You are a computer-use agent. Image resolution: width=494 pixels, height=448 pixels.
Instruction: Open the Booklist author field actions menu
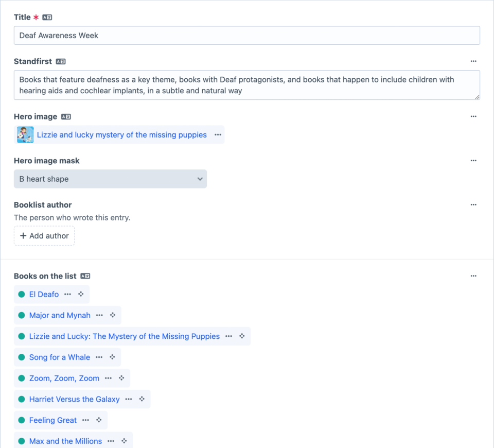473,204
